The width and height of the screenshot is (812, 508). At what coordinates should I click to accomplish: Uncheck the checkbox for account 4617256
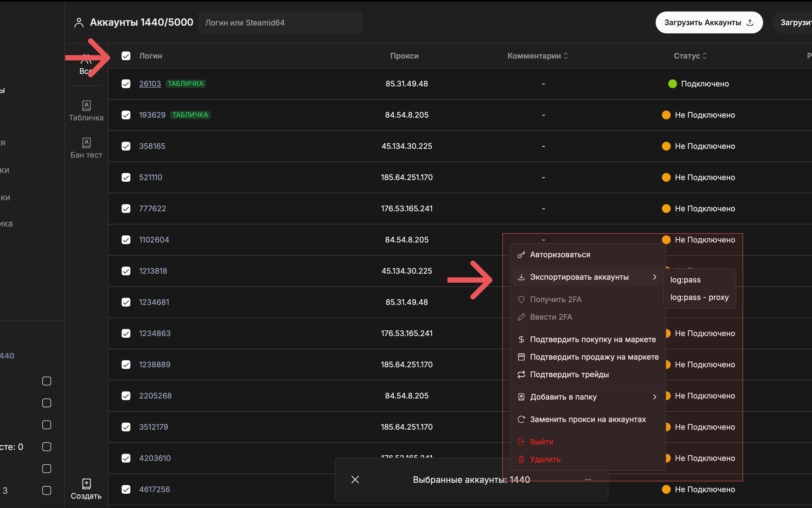[x=126, y=489]
